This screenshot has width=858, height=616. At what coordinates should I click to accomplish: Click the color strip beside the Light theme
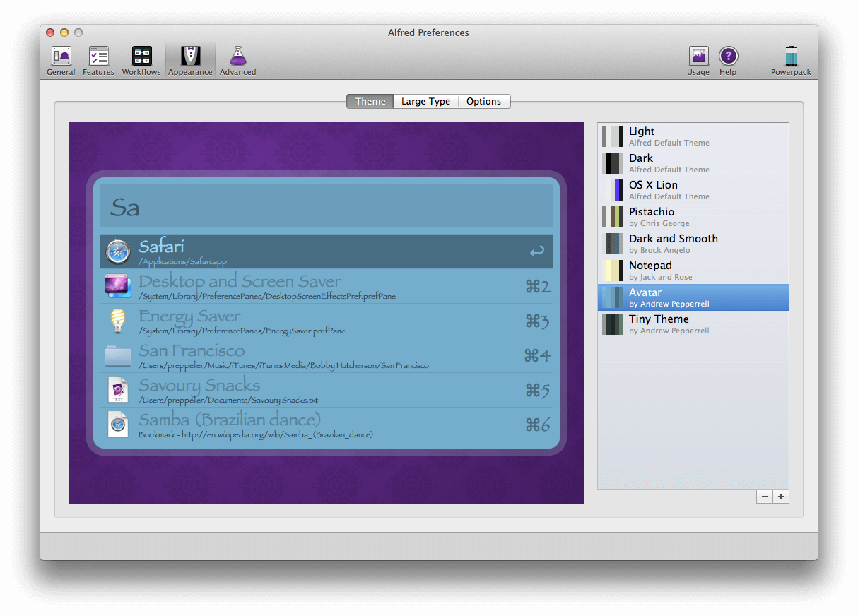(612, 136)
